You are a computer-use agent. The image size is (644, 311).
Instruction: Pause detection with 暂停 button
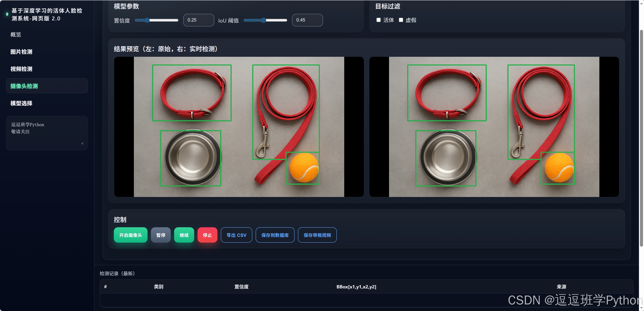(x=161, y=235)
